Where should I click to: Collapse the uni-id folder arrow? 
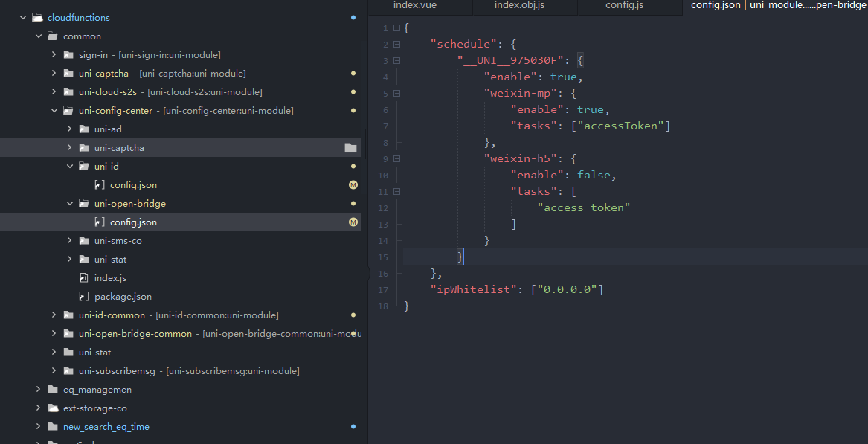(69, 166)
